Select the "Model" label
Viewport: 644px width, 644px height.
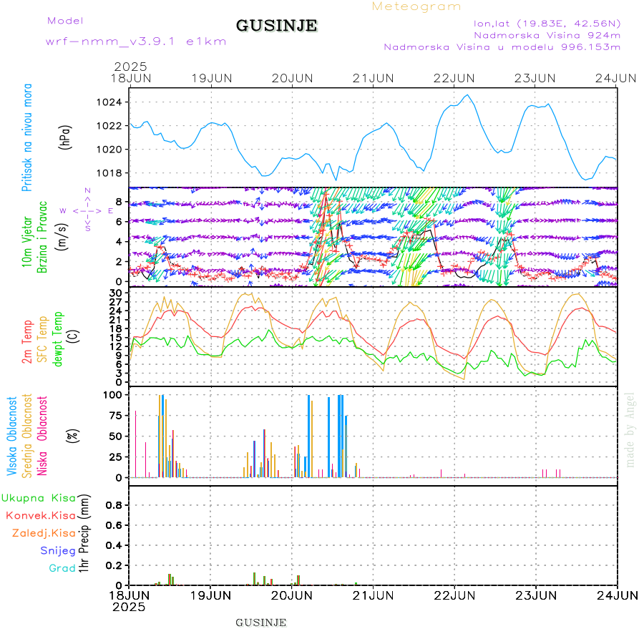(x=65, y=21)
